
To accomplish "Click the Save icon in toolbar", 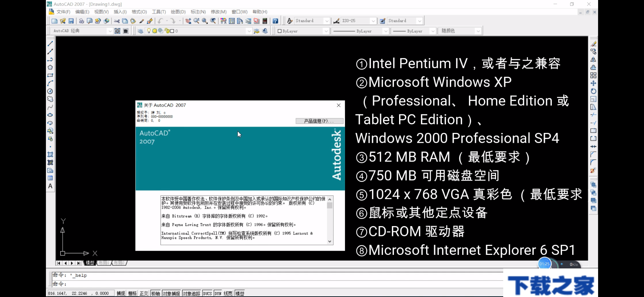I will (71, 21).
